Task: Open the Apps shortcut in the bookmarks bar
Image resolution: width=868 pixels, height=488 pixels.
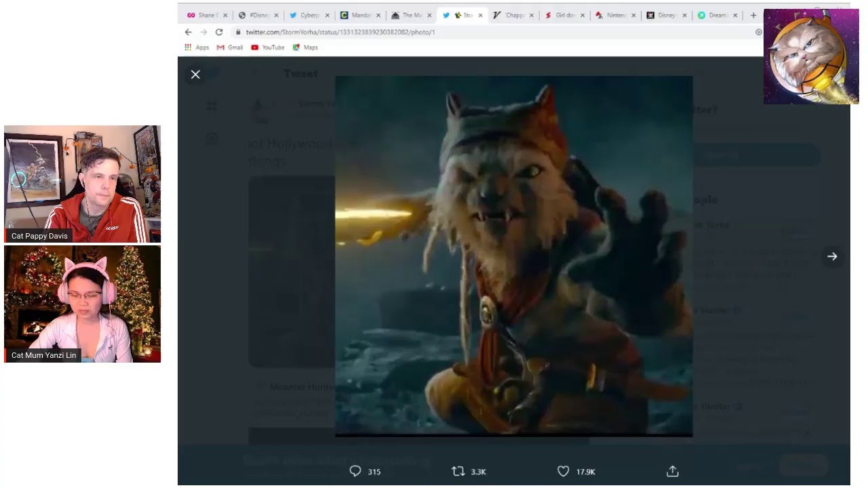Action: (x=197, y=47)
